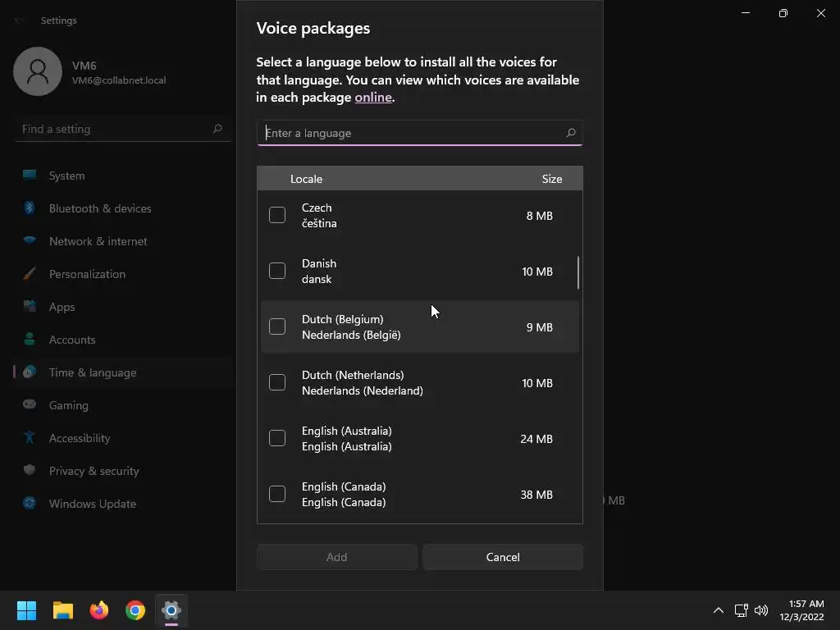Screen dimensions: 840x630
Task: Click the Privacy shield icon
Action: point(30,470)
